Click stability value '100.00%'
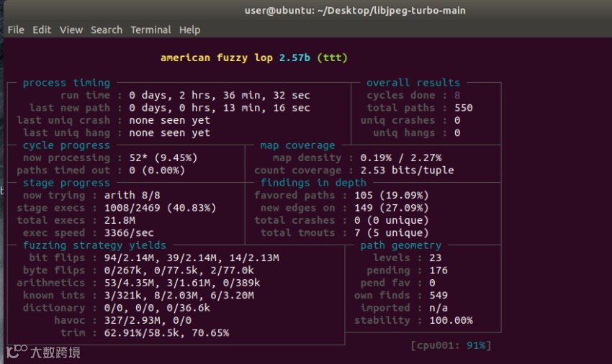 pos(451,320)
